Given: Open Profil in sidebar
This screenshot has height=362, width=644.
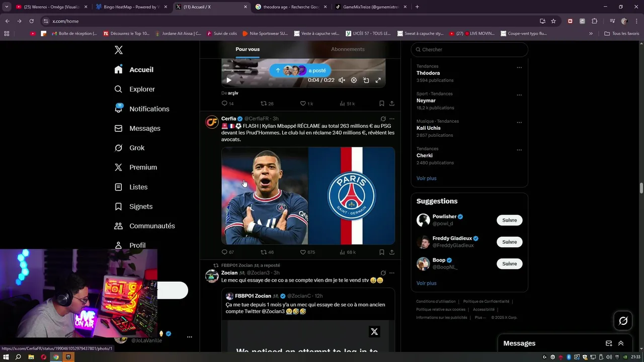Looking at the screenshot, I should point(130,245).
